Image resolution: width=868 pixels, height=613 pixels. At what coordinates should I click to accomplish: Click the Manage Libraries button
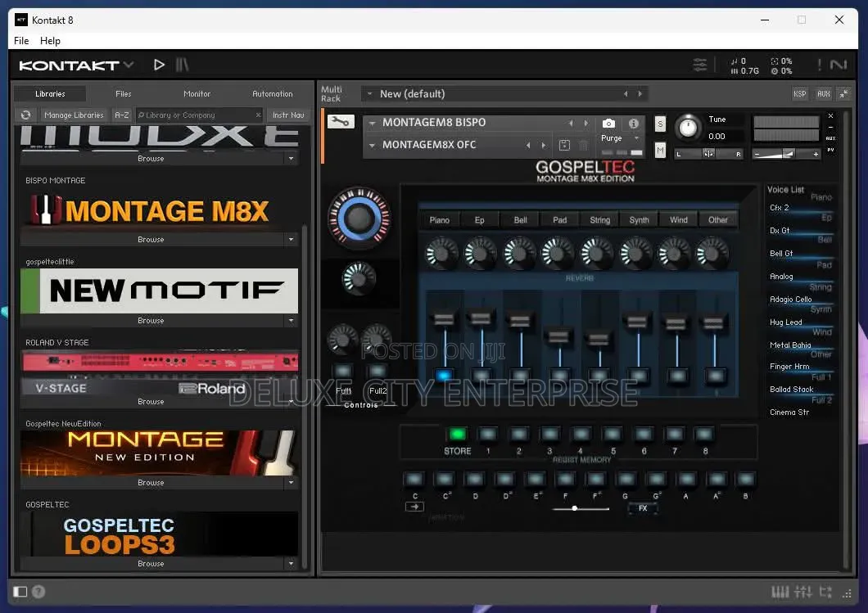click(x=74, y=115)
